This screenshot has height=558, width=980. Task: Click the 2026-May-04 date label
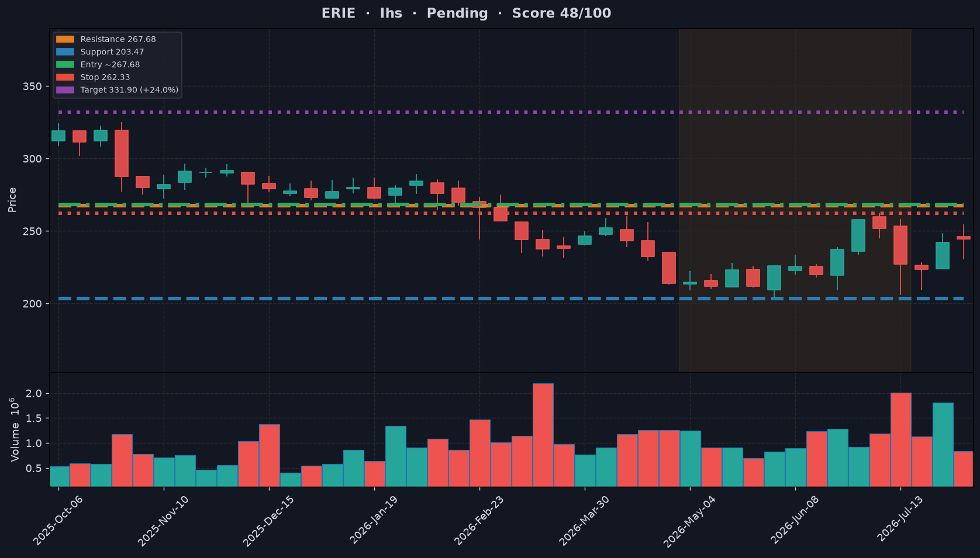click(689, 521)
